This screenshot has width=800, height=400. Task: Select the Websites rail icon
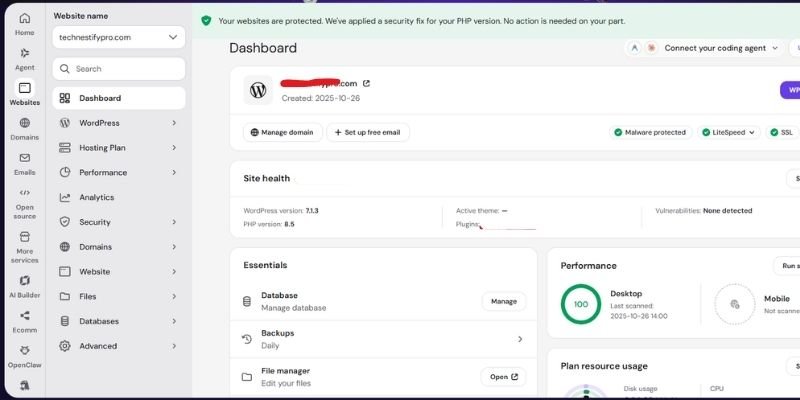(24, 88)
